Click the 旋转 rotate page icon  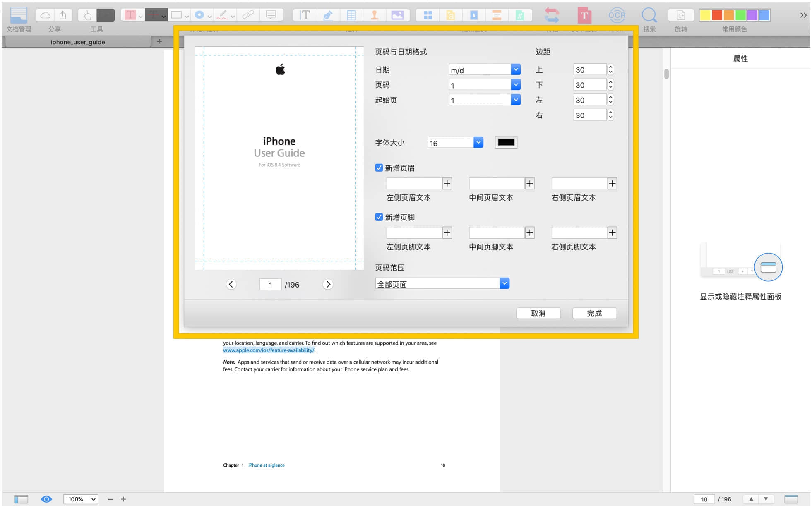pyautogui.click(x=681, y=15)
